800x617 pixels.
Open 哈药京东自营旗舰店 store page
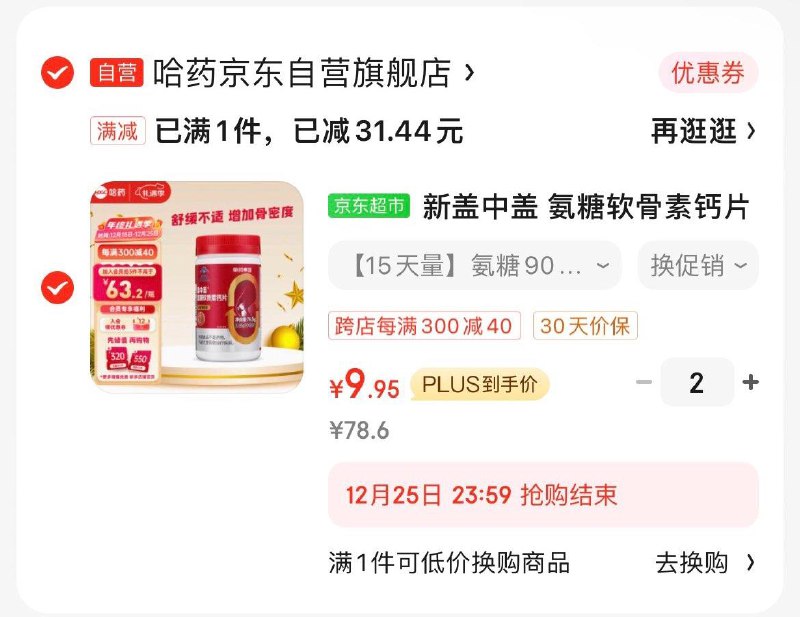coord(302,73)
